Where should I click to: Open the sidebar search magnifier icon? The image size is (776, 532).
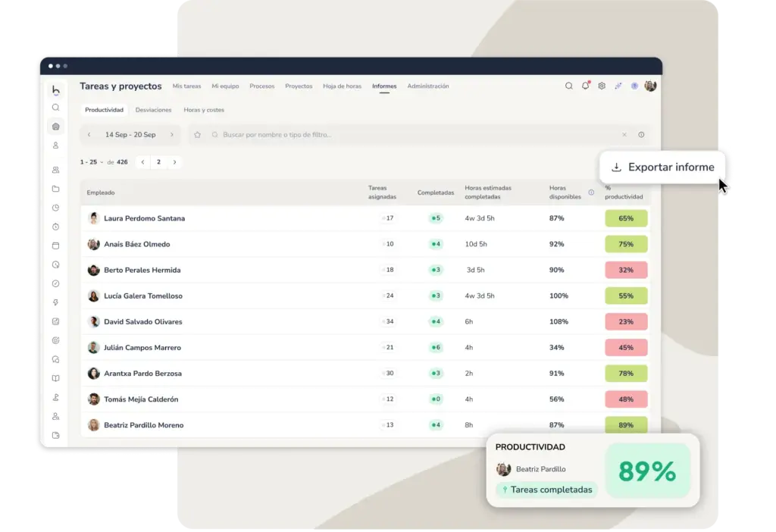point(56,108)
